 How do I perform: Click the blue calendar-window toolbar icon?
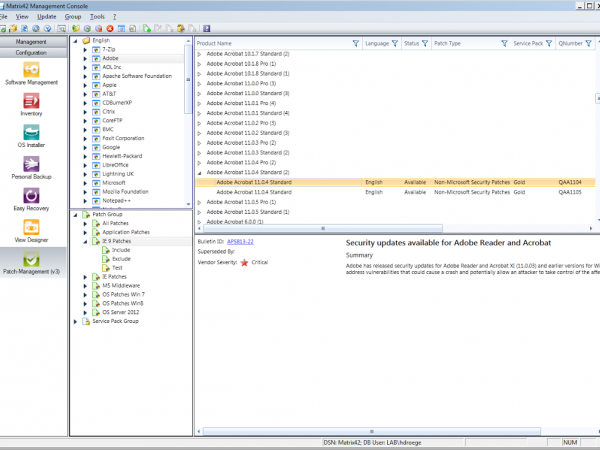(121, 28)
